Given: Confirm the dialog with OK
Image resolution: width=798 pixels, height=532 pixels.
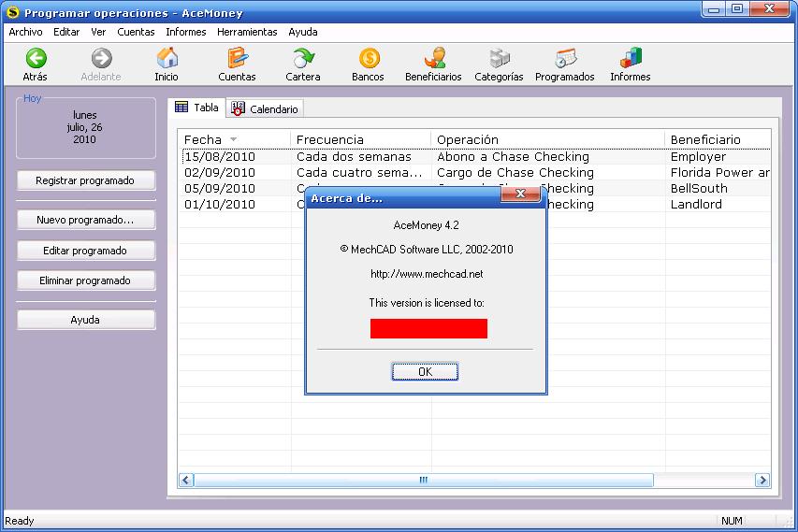Looking at the screenshot, I should (x=425, y=372).
